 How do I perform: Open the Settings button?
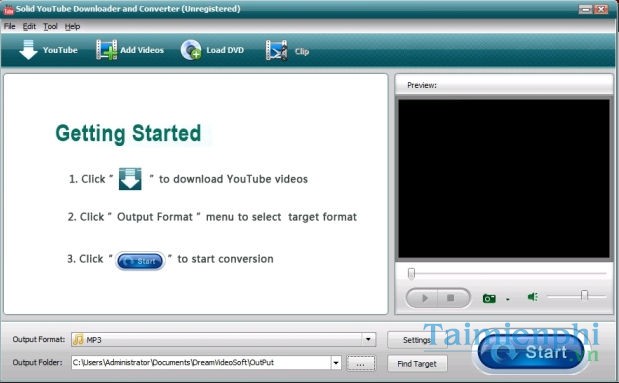(x=417, y=340)
